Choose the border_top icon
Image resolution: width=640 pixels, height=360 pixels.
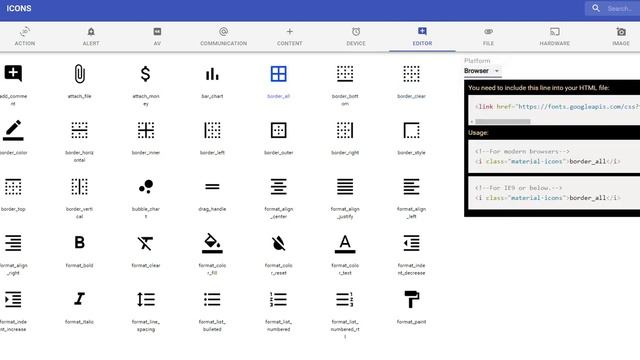click(x=13, y=187)
